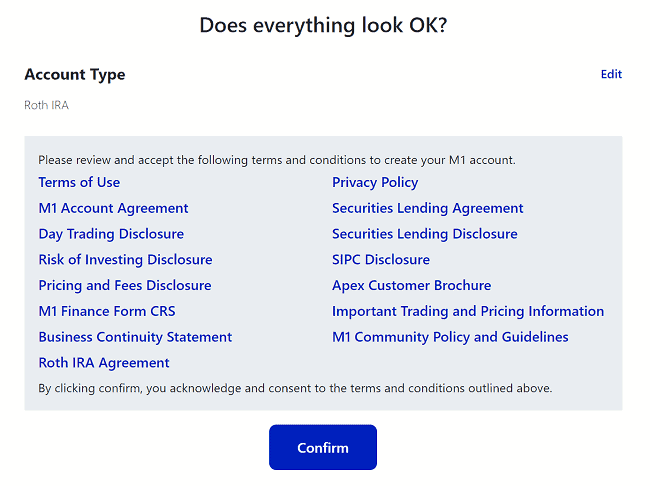Open M1 Community Policy and Guidelines
The height and width of the screenshot is (486, 650).
coord(450,337)
